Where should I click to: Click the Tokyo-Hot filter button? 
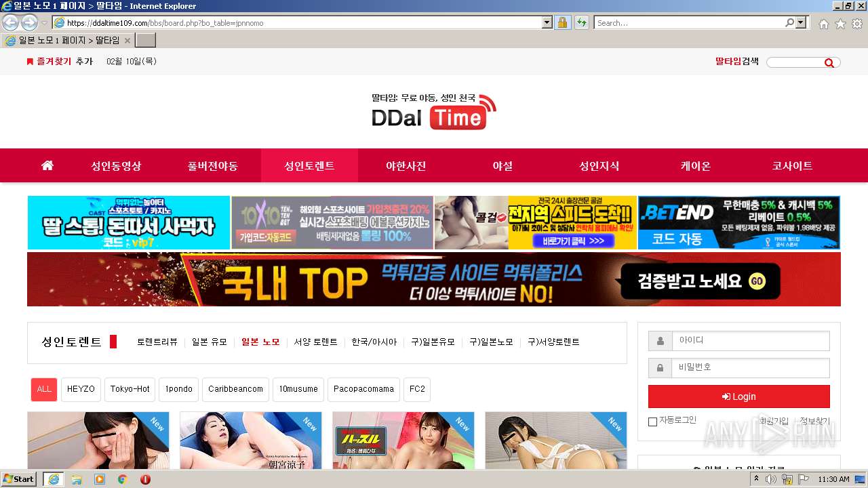[x=130, y=390]
